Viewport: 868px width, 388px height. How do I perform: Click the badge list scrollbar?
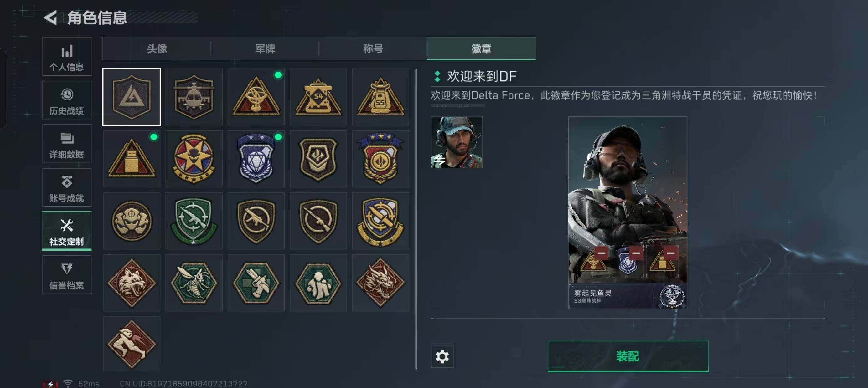point(416,219)
